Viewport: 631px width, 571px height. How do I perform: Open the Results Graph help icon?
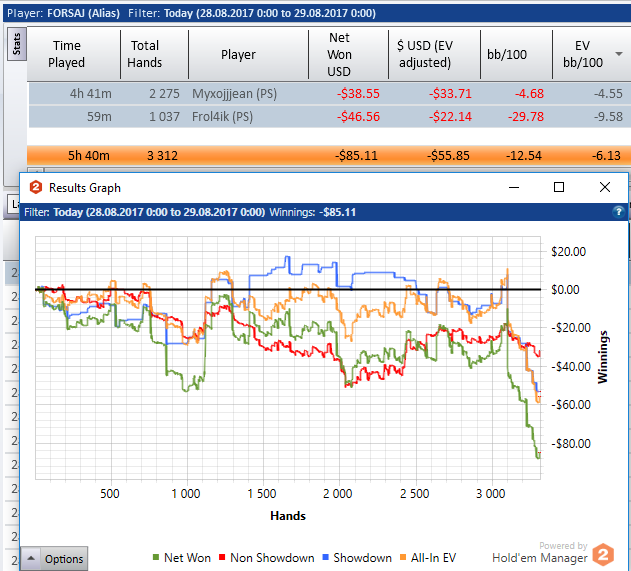point(618,212)
